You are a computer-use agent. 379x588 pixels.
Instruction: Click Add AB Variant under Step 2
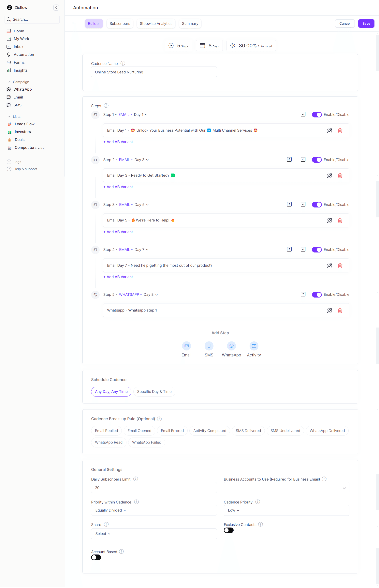118,187
